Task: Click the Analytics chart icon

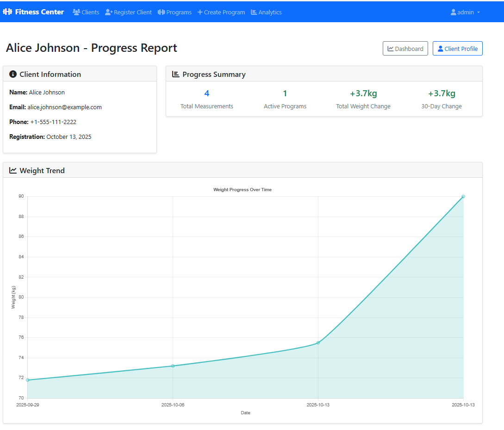Action: [x=254, y=12]
